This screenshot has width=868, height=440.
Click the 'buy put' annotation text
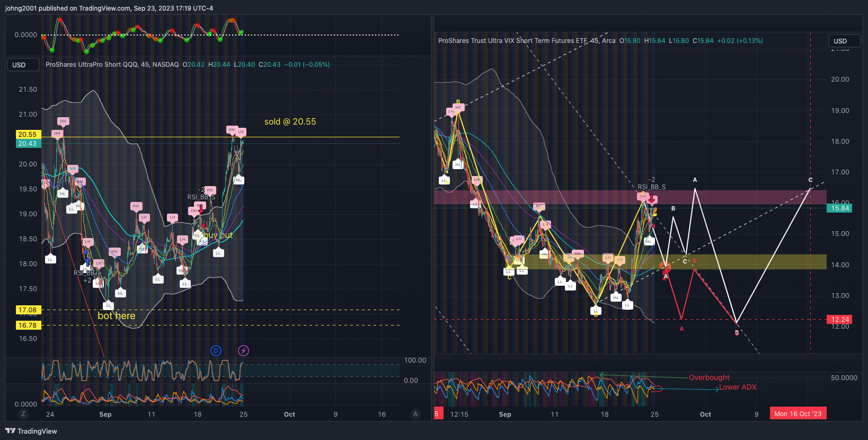point(218,235)
